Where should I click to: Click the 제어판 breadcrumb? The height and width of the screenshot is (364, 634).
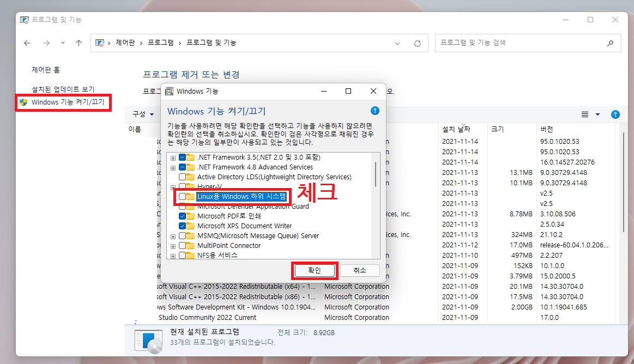pyautogui.click(x=125, y=43)
